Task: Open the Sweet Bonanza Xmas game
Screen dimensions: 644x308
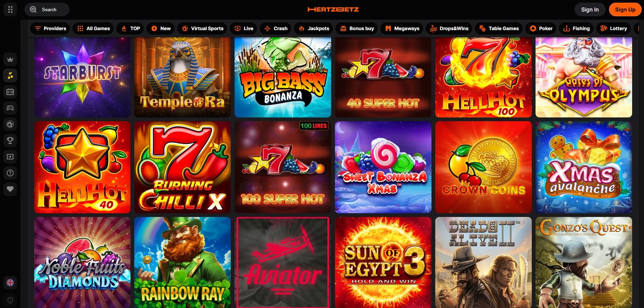Action: pos(383,167)
